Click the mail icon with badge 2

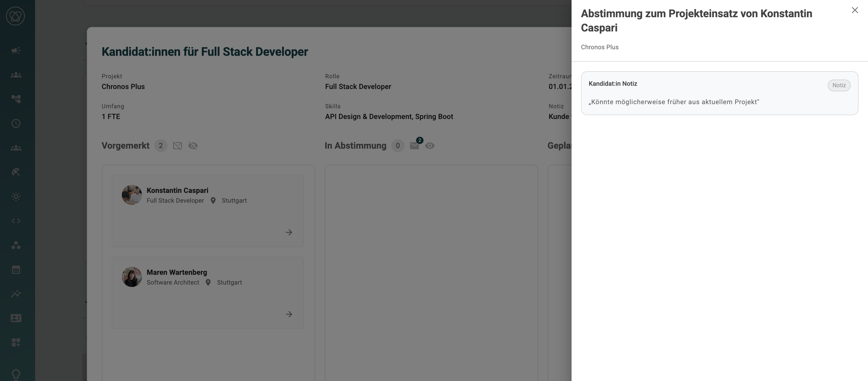pyautogui.click(x=415, y=145)
